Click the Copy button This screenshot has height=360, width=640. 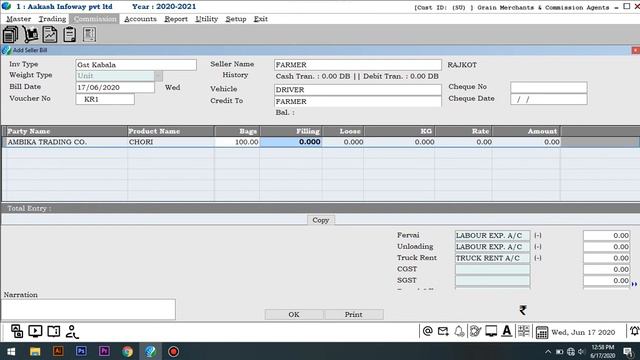321,220
